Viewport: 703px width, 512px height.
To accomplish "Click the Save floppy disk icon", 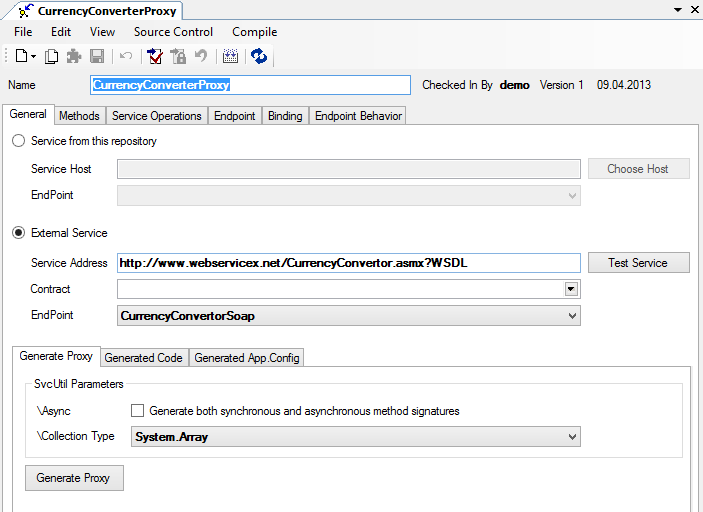I will pyautogui.click(x=97, y=57).
